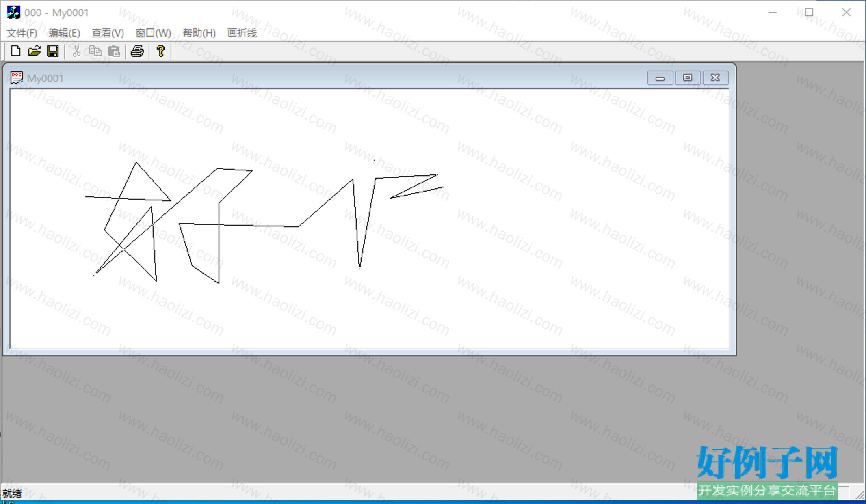Maximize the main 000 application window

809,13
